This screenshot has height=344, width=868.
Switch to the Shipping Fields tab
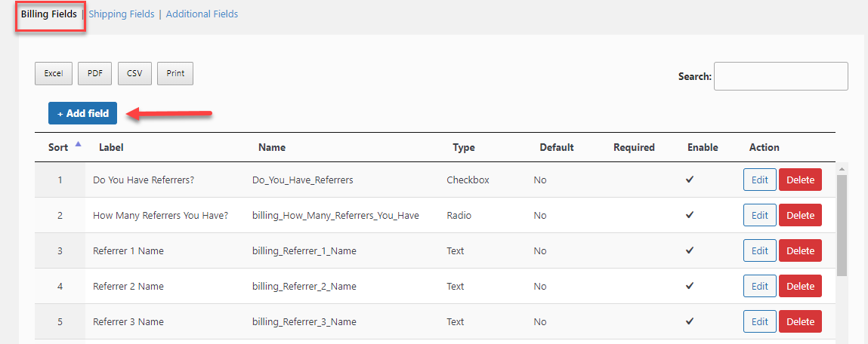[x=121, y=14]
